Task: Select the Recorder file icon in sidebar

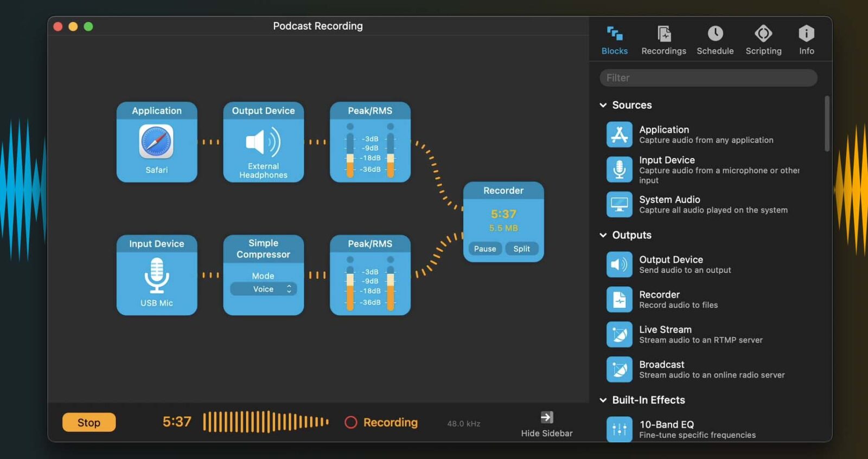Action: click(x=619, y=299)
